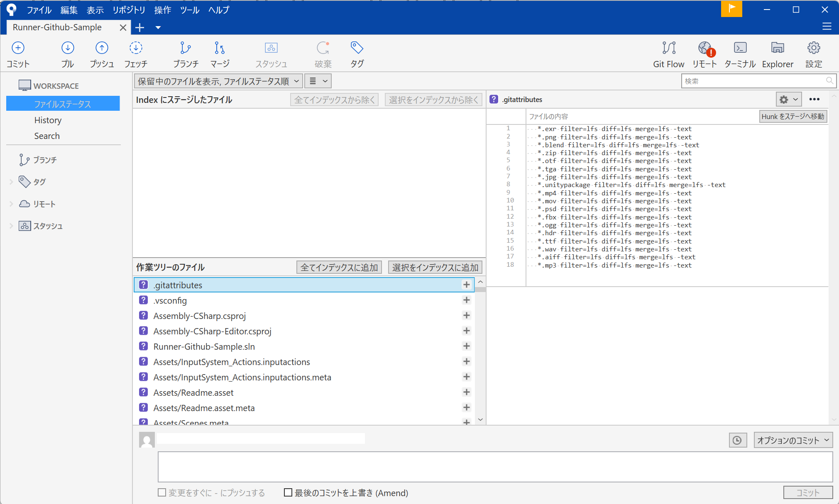Enable the 変更をすぐにプッシュする checkbox
This screenshot has width=839, height=504.
tap(162, 492)
